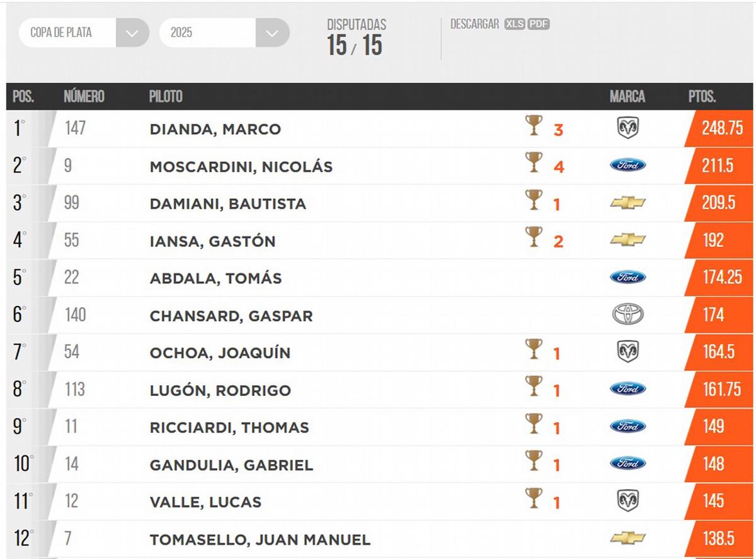This screenshot has height=559, width=756.
Task: Click the Chevrolet logo beside Damiani, Bautista
Action: point(627,203)
